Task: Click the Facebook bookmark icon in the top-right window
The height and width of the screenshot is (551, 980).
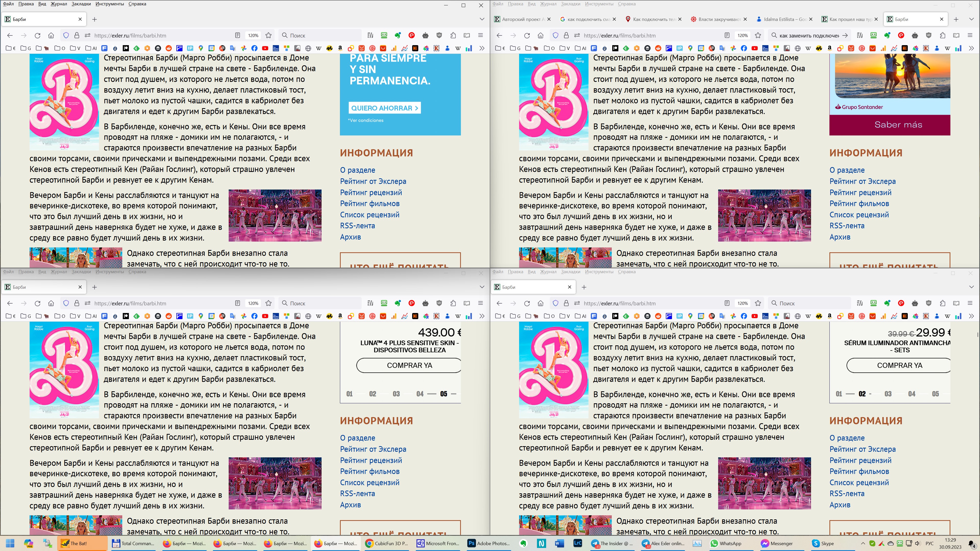Action: (x=744, y=48)
